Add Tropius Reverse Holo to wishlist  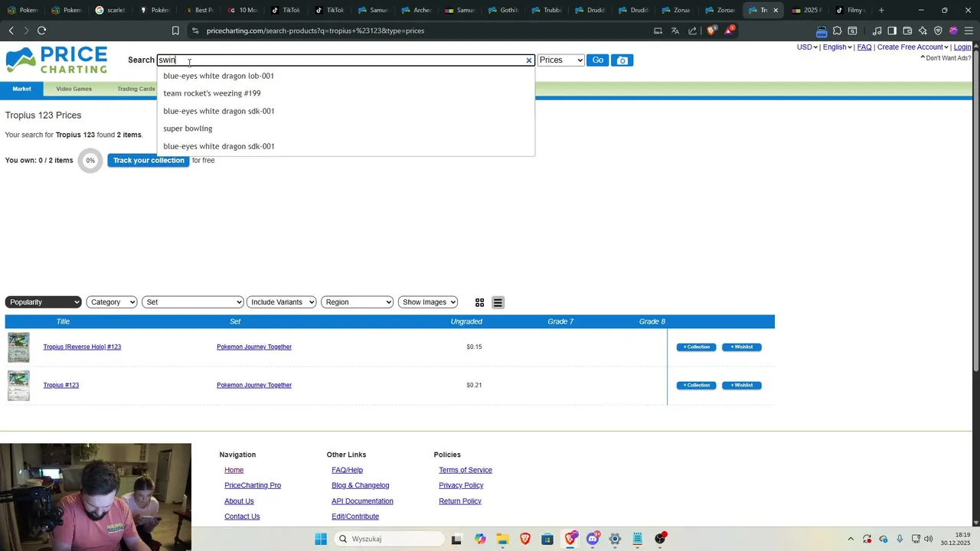[742, 347]
